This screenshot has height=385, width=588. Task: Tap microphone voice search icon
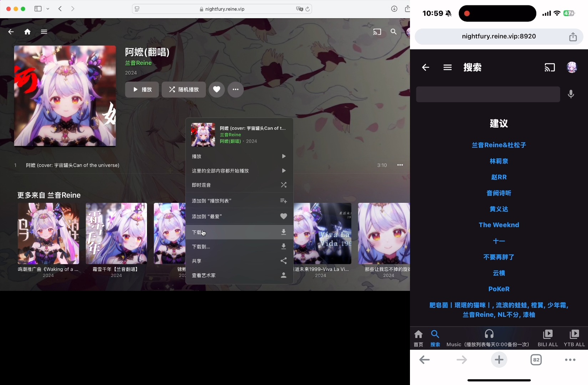click(571, 94)
